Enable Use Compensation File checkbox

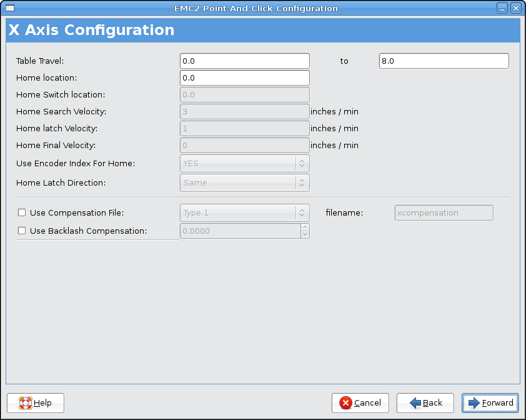tap(22, 213)
